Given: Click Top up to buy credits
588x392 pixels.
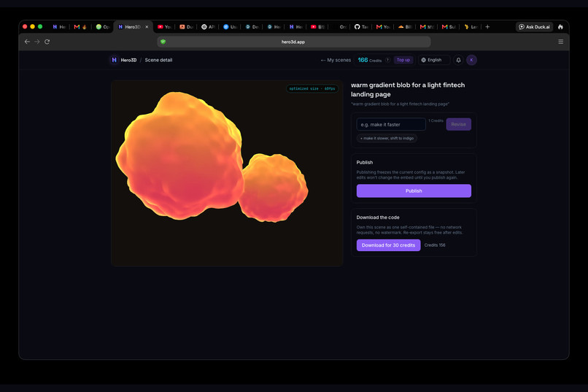Looking at the screenshot, I should pyautogui.click(x=403, y=60).
